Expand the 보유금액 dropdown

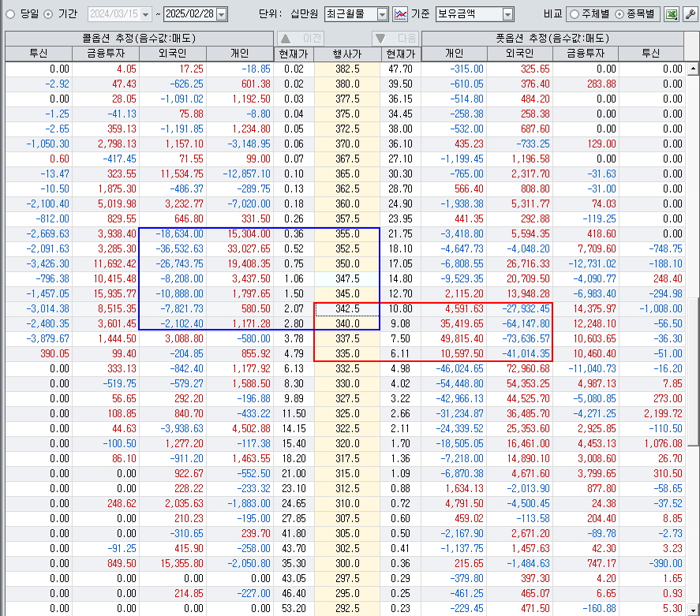[507, 14]
